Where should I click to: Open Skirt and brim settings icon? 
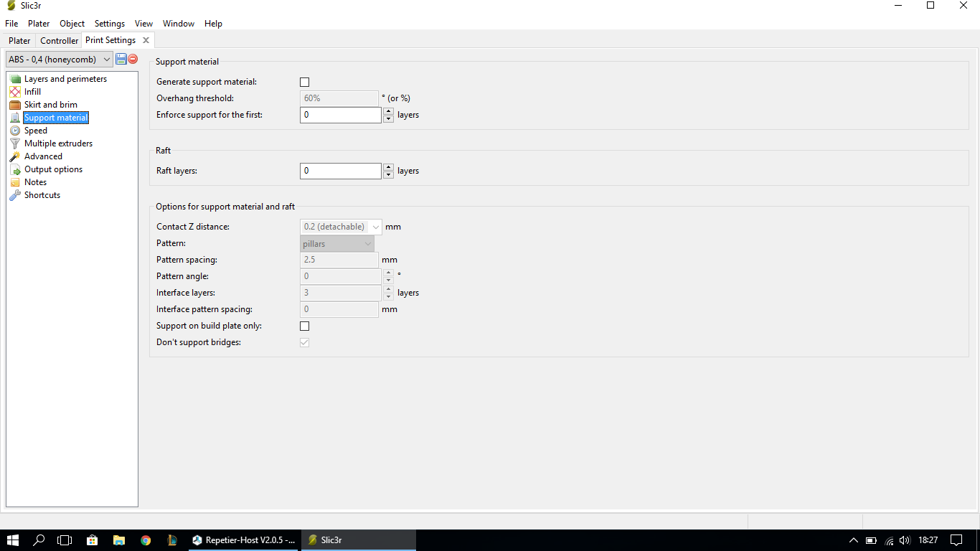[x=15, y=105]
